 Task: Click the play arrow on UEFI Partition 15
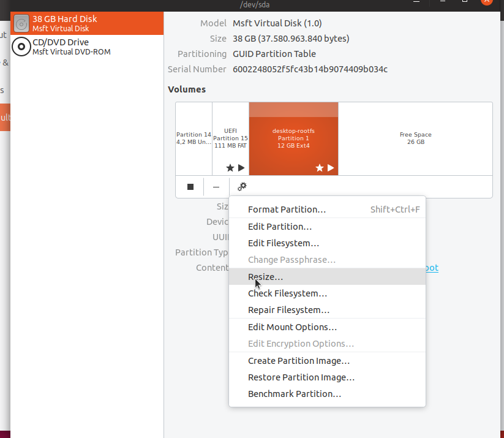pos(241,168)
